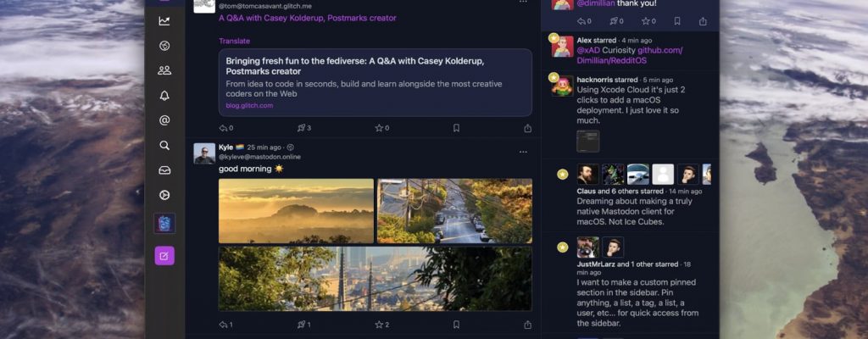Boost the Casey Kolderup Q&A post
Viewport: 868px width, 339px height.
point(303,128)
